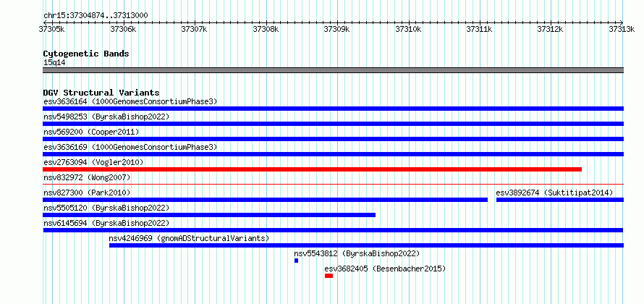Select the nsv569200 blue variant bar

coord(333,139)
